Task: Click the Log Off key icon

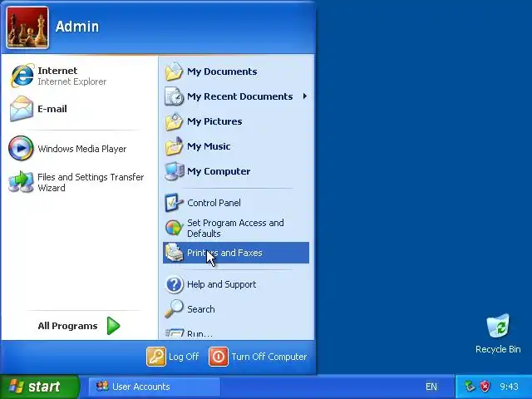Action: (156, 357)
